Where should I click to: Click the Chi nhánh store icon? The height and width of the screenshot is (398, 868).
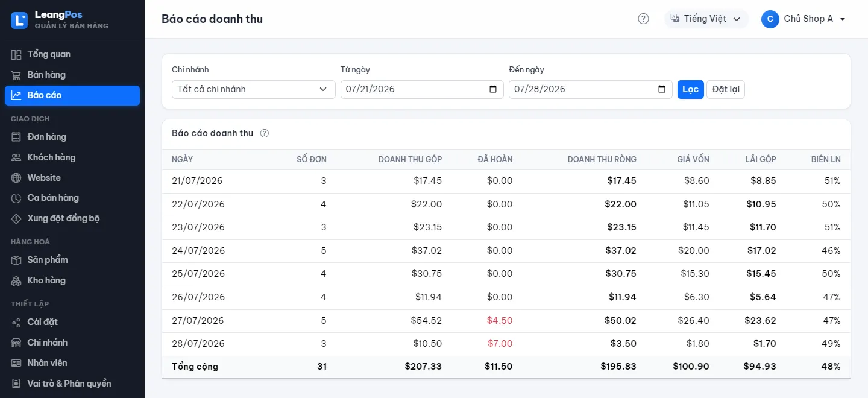pyautogui.click(x=16, y=343)
